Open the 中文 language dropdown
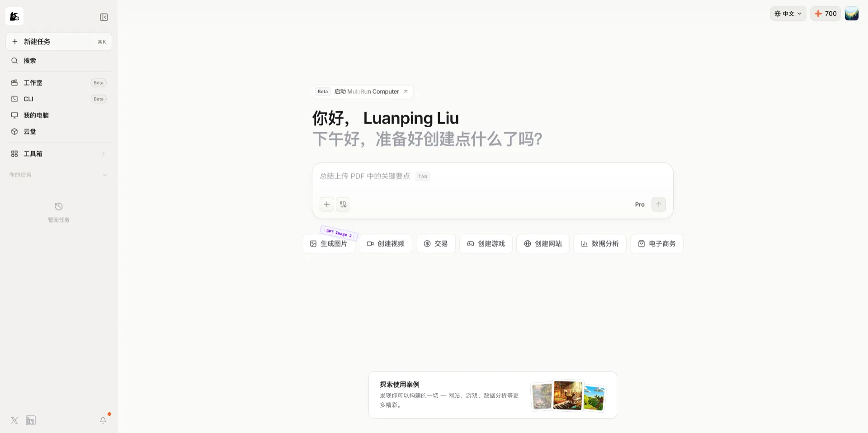The image size is (868, 433). pos(788,14)
